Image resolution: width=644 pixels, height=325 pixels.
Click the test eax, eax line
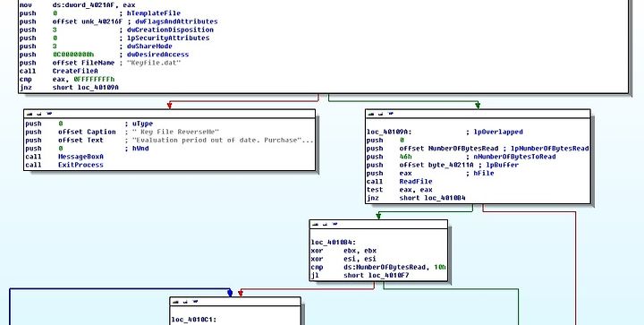click(400, 190)
